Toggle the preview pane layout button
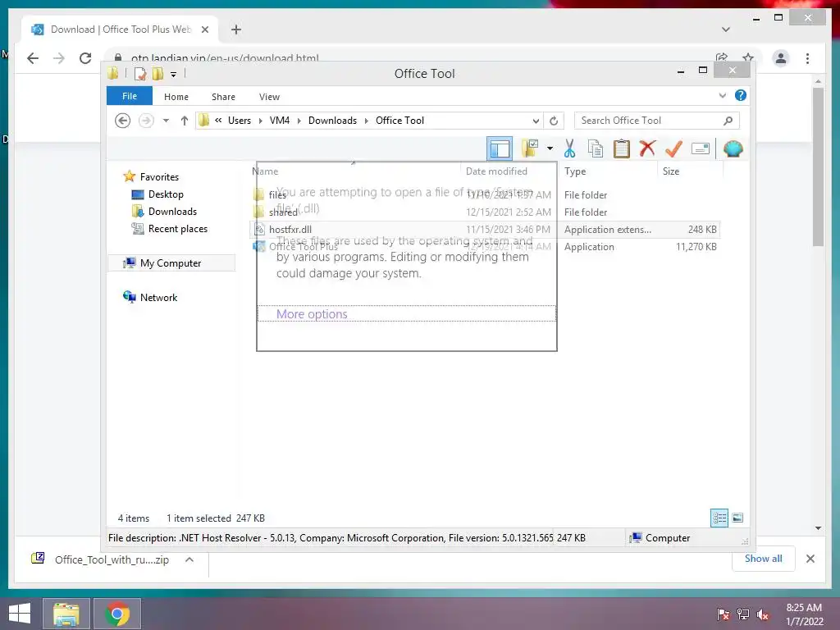 point(500,148)
